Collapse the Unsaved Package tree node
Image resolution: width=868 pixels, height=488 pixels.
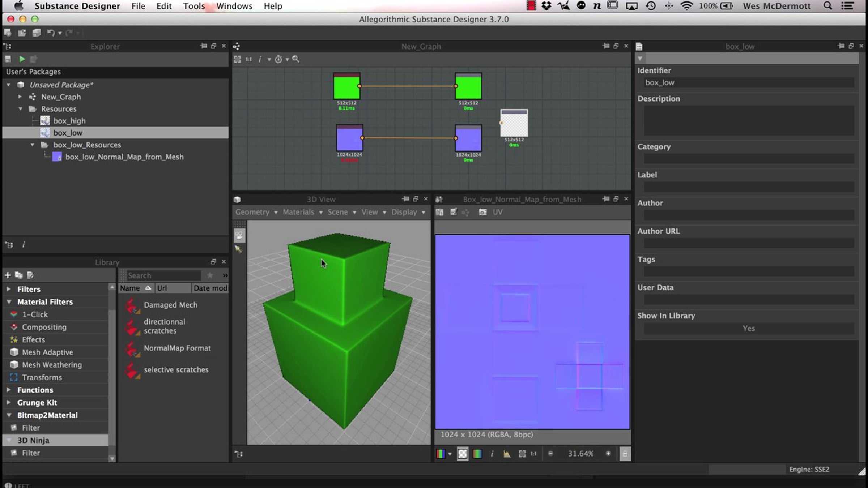[x=8, y=85]
